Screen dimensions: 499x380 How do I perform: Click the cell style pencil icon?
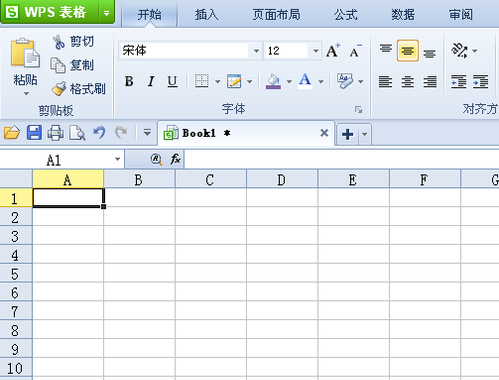(x=234, y=81)
